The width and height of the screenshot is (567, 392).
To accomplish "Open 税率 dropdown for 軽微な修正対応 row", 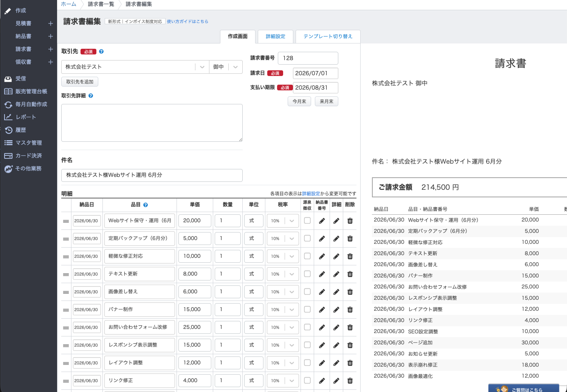I will (x=283, y=256).
